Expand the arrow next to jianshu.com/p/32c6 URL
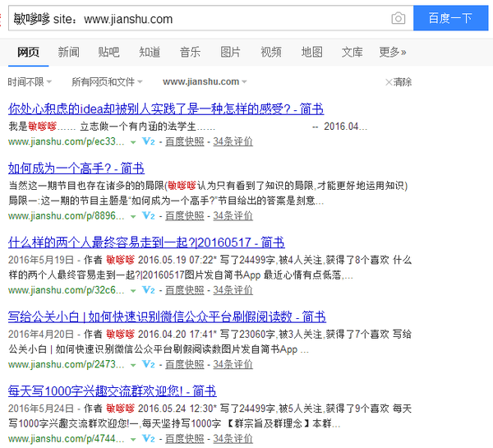The height and width of the screenshot is (448, 493). 133,291
